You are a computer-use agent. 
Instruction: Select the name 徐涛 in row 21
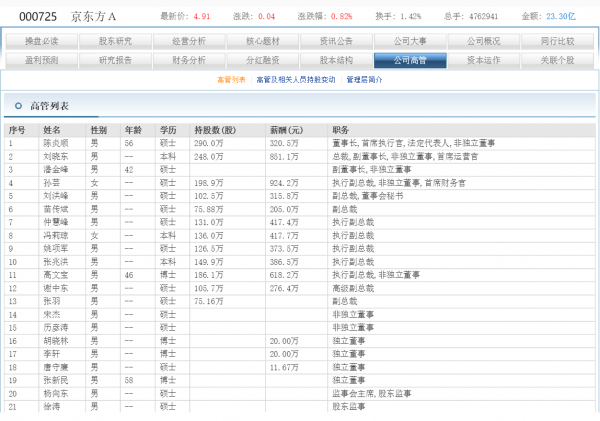[x=52, y=407]
